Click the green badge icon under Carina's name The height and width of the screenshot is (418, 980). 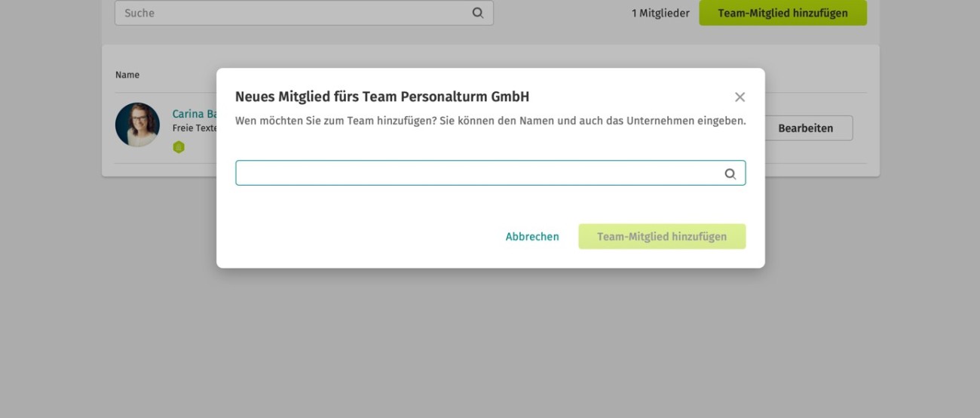point(179,147)
